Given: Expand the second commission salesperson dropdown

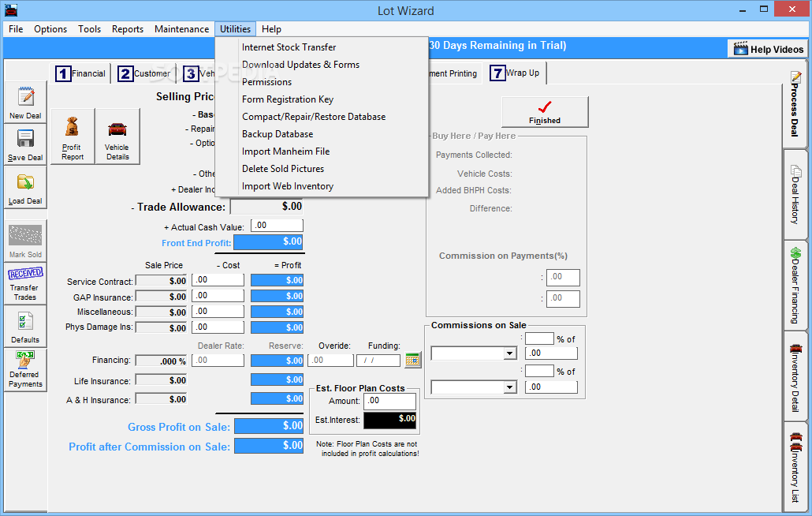Looking at the screenshot, I should tap(510, 387).
